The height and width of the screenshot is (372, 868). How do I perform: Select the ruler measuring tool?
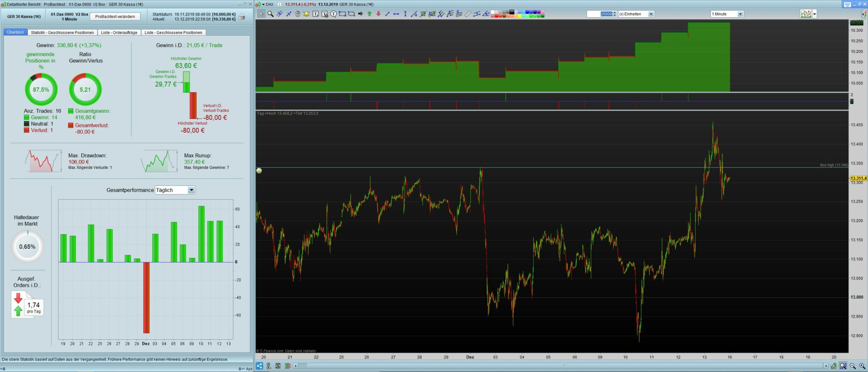[468, 14]
